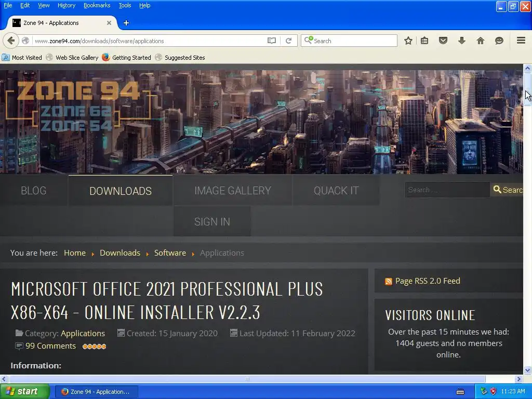Image resolution: width=532 pixels, height=399 pixels.
Task: Open the QUACK IT navigation tab
Action: point(336,190)
